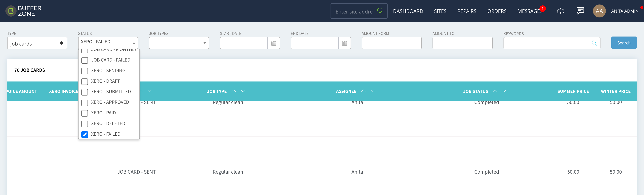
Task: Focus the Amount To input field
Action: pyautogui.click(x=462, y=43)
